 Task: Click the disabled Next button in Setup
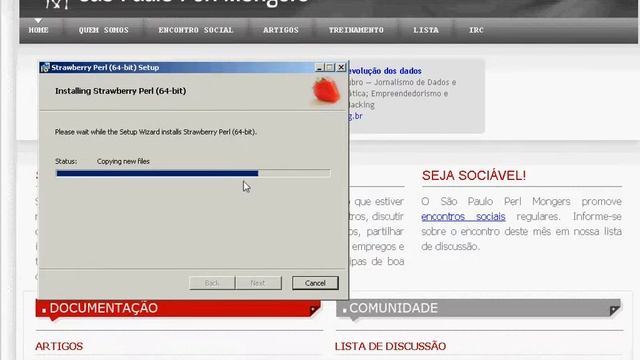258,283
